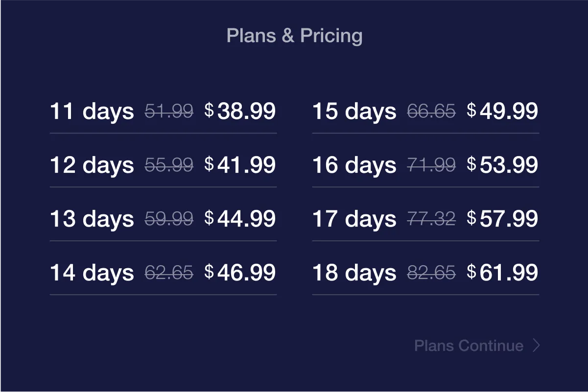The height and width of the screenshot is (392, 588).
Task: Choose the 13 days plan
Action: click(163, 219)
